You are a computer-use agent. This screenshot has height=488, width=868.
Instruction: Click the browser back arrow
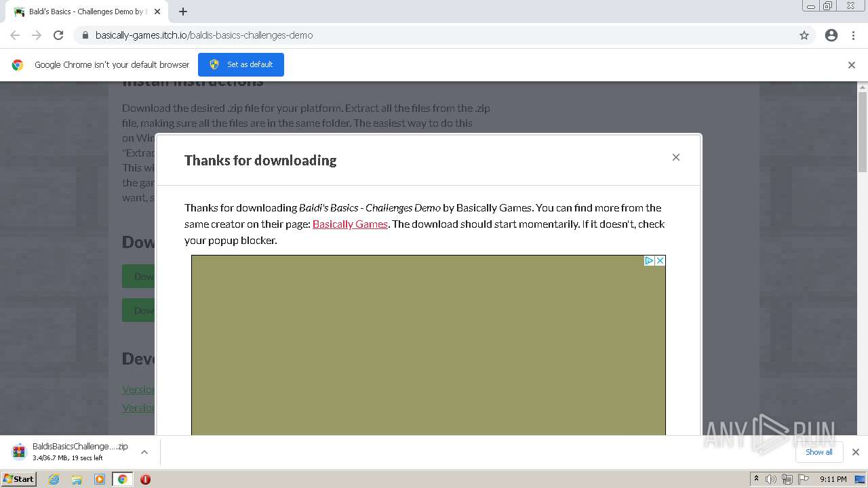pos(15,35)
